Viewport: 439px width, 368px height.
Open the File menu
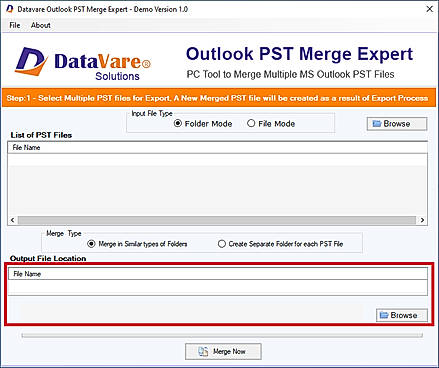coord(15,25)
